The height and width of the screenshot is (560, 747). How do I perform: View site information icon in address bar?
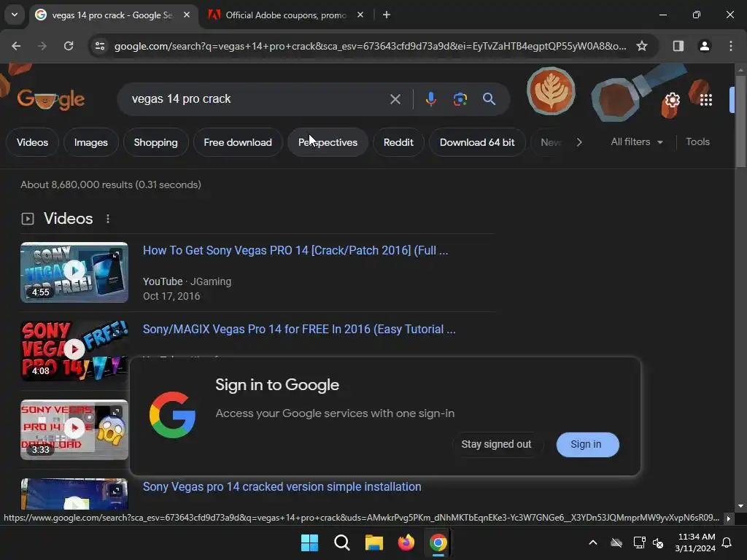(x=99, y=46)
